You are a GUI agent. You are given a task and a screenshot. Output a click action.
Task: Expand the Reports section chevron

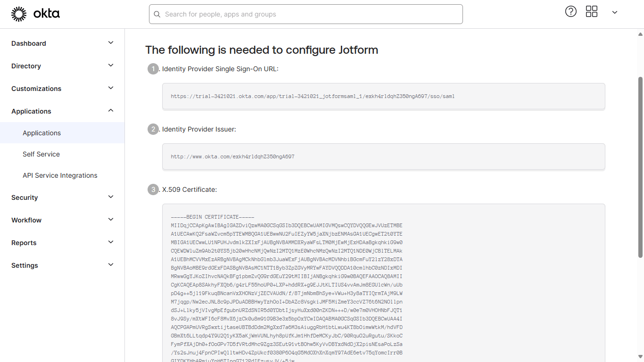coord(111,242)
